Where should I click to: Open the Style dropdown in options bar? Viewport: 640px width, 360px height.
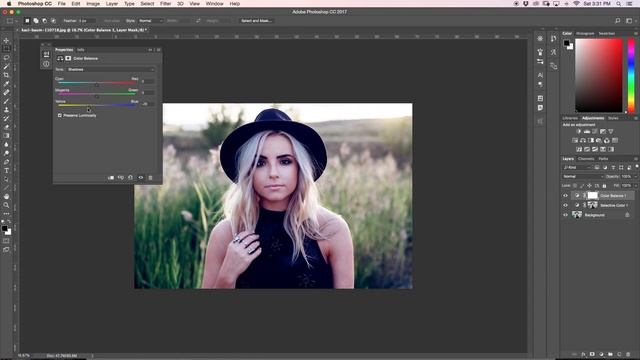coord(150,20)
